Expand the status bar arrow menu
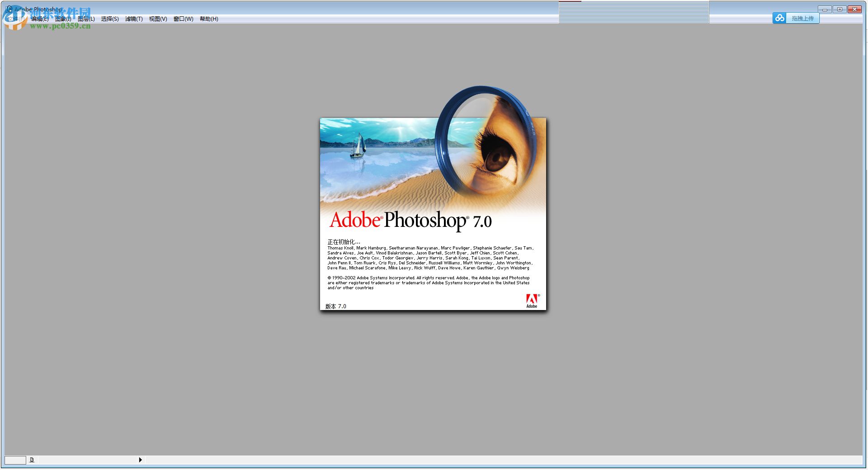The width and height of the screenshot is (868, 470). tap(140, 460)
